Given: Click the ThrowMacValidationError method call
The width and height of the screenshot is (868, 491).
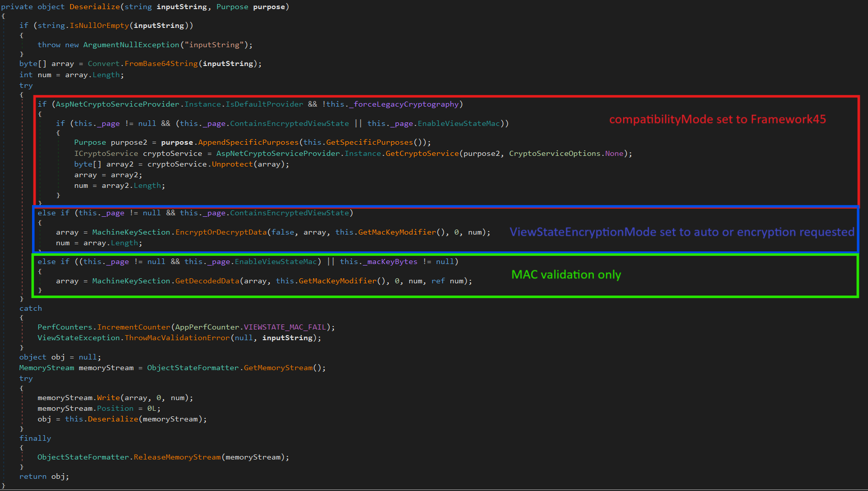Looking at the screenshot, I should [x=177, y=338].
